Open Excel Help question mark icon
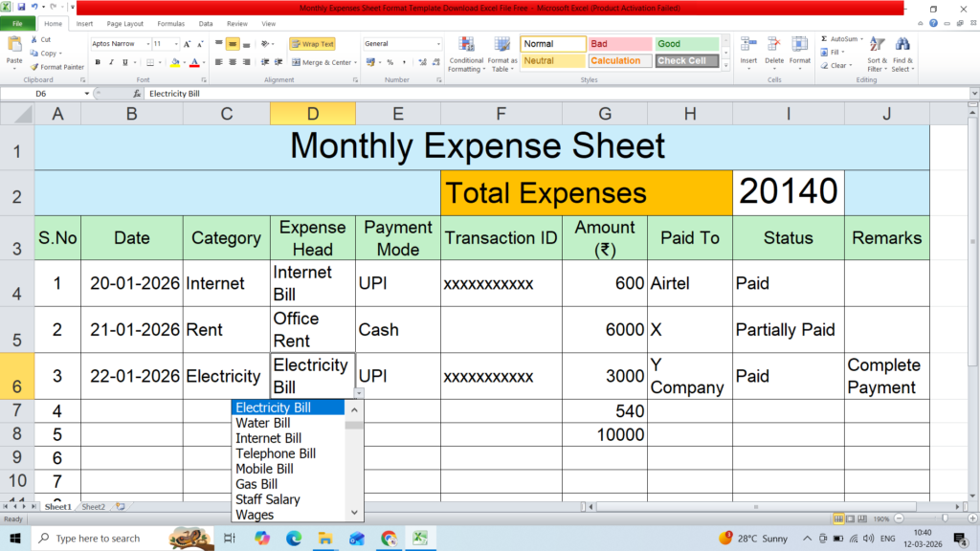The width and height of the screenshot is (980, 551). (x=933, y=23)
